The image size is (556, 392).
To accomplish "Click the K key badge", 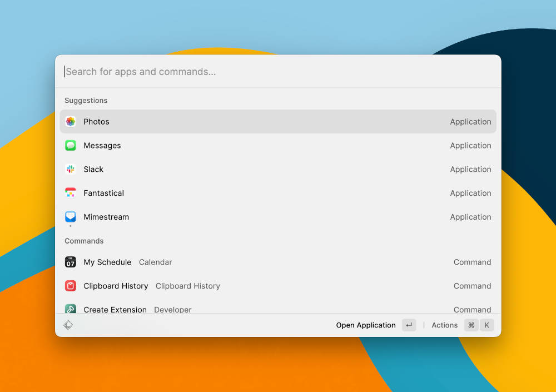I will [x=487, y=325].
